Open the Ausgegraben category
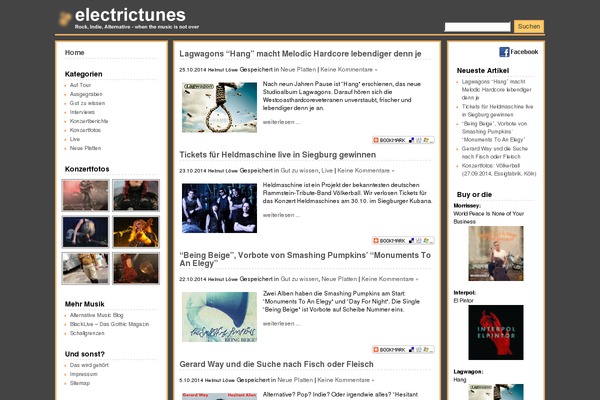The height and width of the screenshot is (400, 600). pos(86,94)
